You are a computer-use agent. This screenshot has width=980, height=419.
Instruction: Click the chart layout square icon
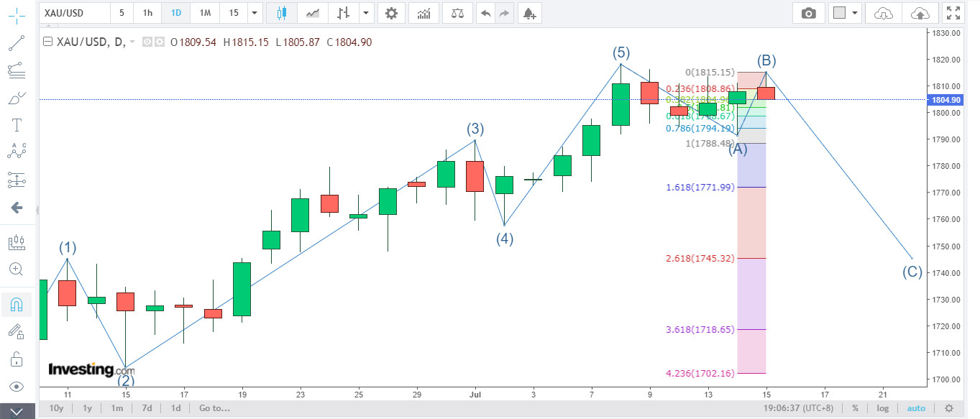coord(838,13)
